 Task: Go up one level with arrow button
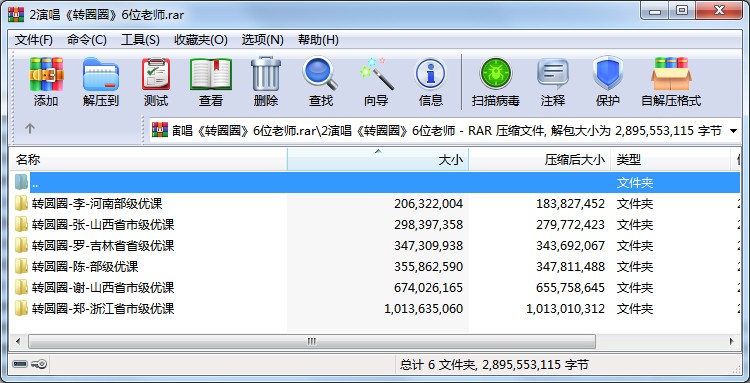coord(30,129)
